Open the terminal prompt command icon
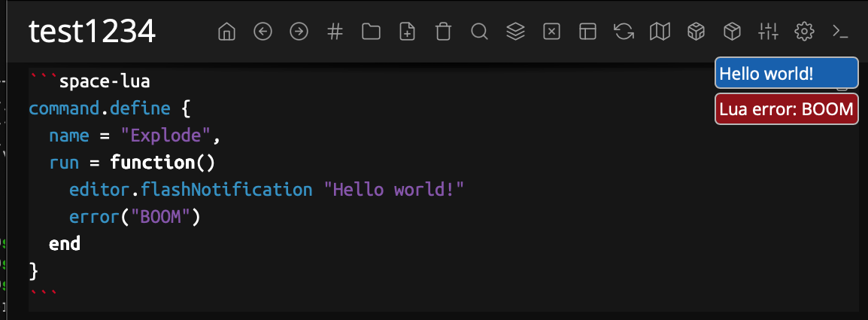868x320 pixels. [x=840, y=32]
